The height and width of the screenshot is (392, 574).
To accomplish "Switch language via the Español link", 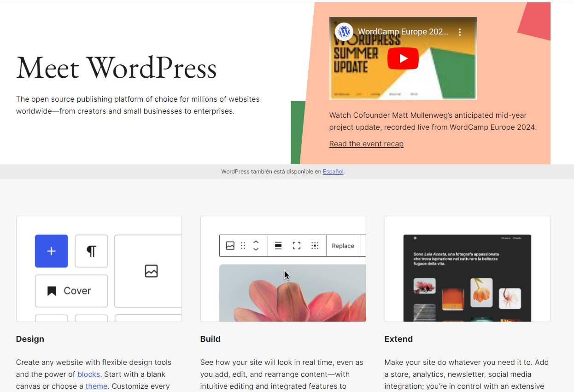I will tap(333, 172).
